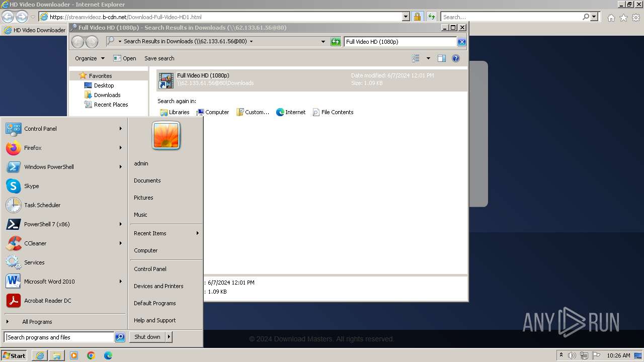Search again in Libraries
The width and height of the screenshot is (644, 362).
point(175,112)
